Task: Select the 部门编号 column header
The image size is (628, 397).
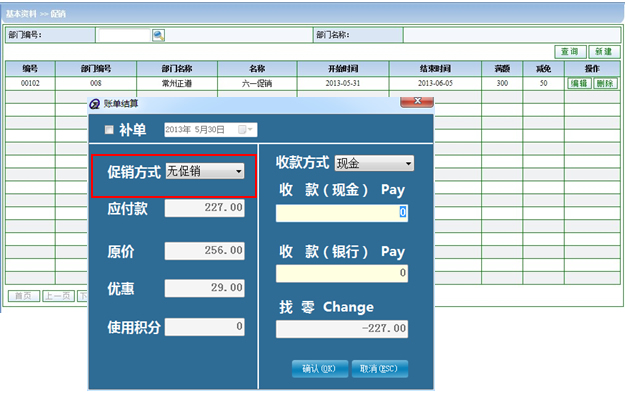Action: coord(96,69)
